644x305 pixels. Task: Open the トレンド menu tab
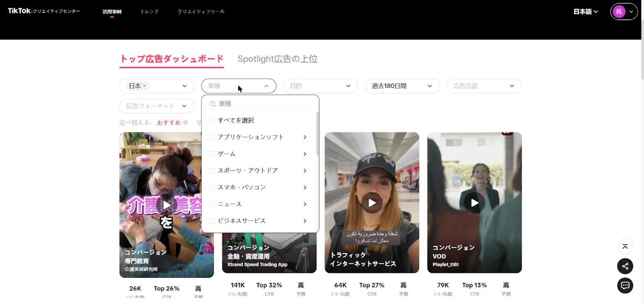pos(149,11)
